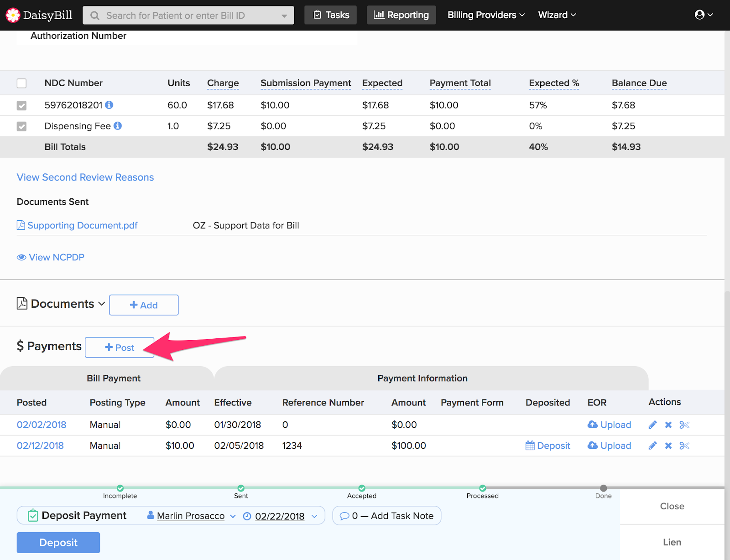Open the 02/22/2018 due date dropdown
The width and height of the screenshot is (730, 560).
314,516
